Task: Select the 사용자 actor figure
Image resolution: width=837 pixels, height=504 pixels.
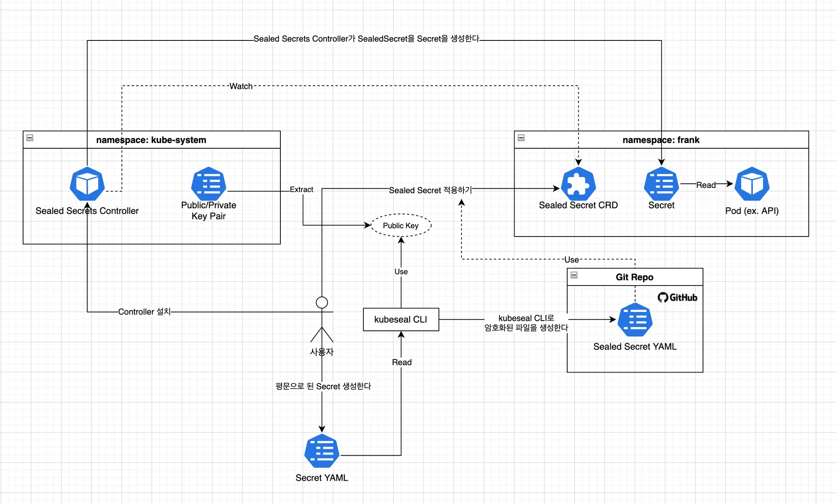Action: coord(322,323)
